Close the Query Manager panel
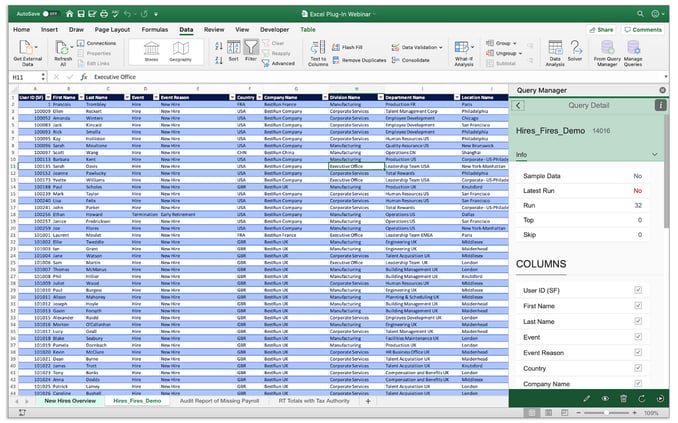Viewport: 678px width, 423px height. click(662, 90)
